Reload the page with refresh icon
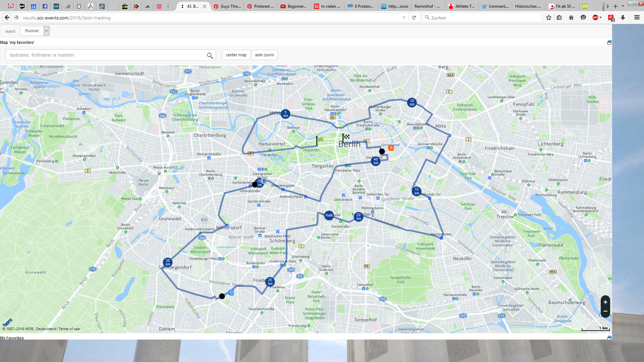The image size is (644, 362). (414, 17)
